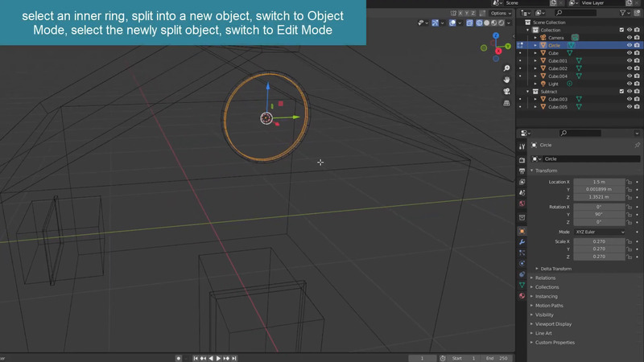Click the Scale X value slider

tap(598, 241)
